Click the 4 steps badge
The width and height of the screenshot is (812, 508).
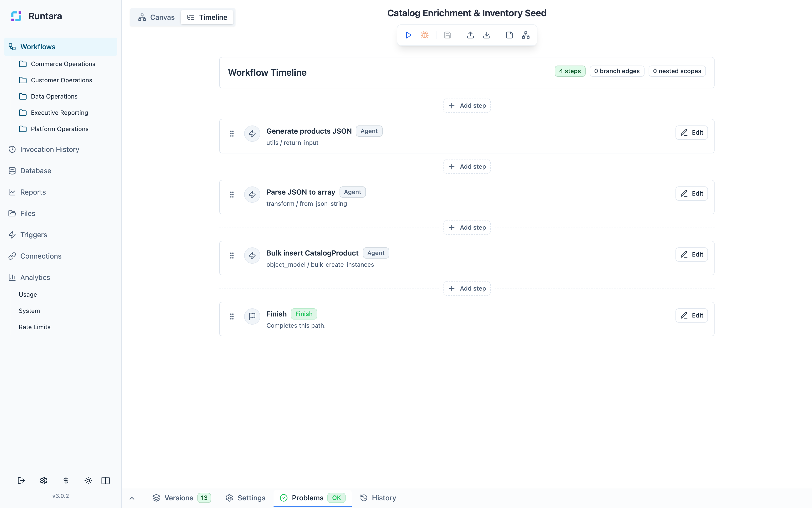coord(570,71)
